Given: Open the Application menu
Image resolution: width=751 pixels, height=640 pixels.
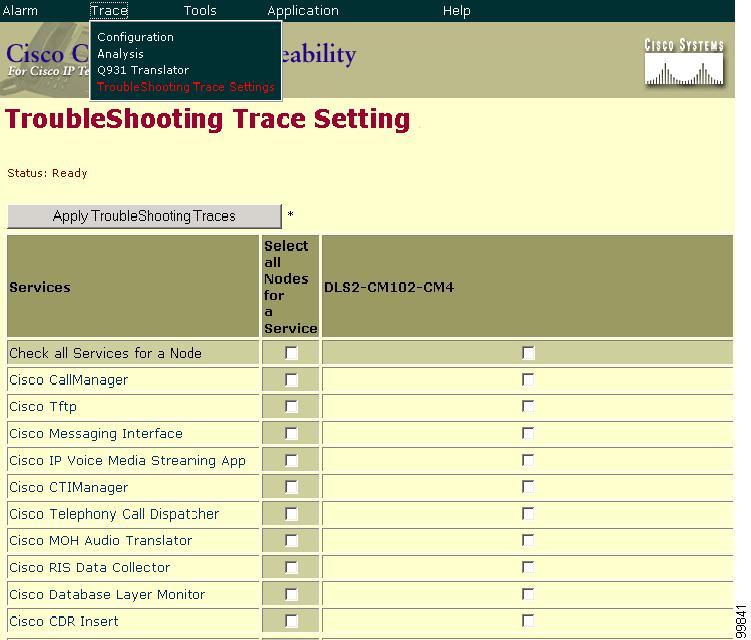Looking at the screenshot, I should click(303, 11).
